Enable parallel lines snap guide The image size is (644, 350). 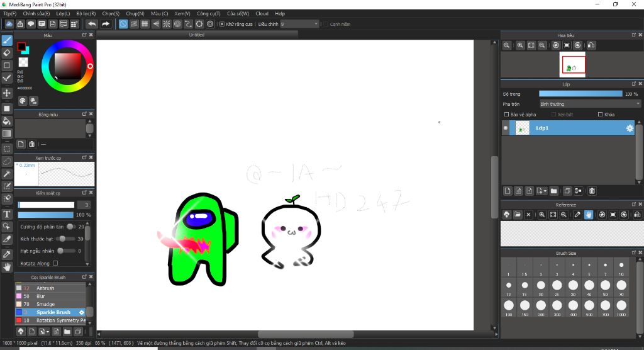(134, 24)
